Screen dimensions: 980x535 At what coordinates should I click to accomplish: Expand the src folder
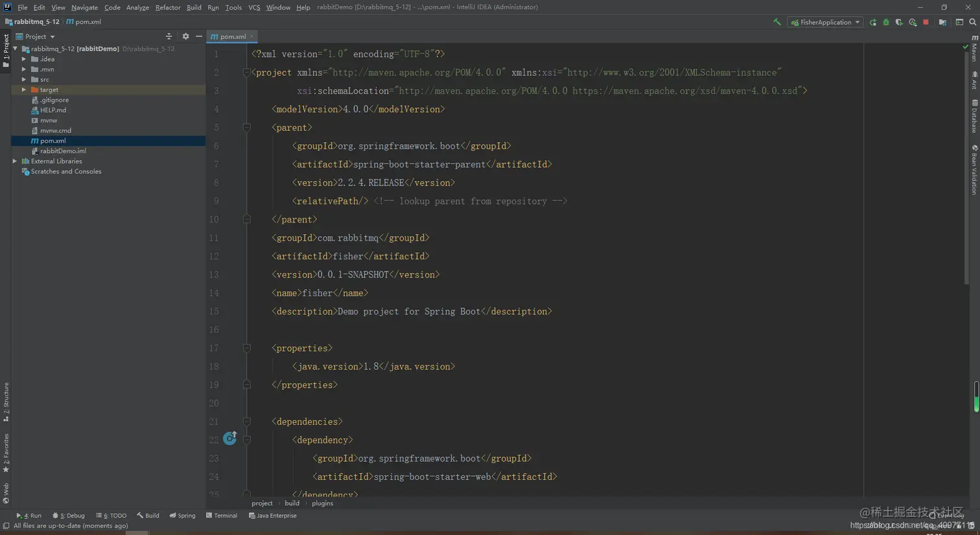[24, 80]
